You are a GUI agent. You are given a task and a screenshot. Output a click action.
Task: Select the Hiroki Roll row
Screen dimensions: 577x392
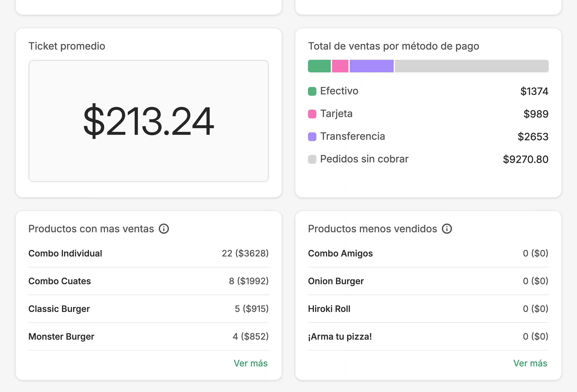tap(428, 309)
